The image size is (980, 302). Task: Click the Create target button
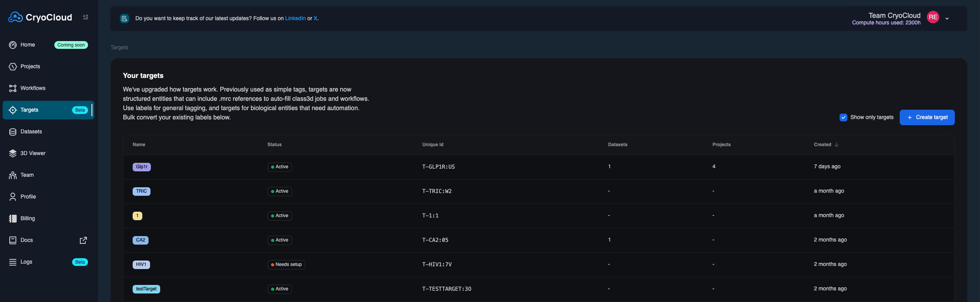point(927,117)
